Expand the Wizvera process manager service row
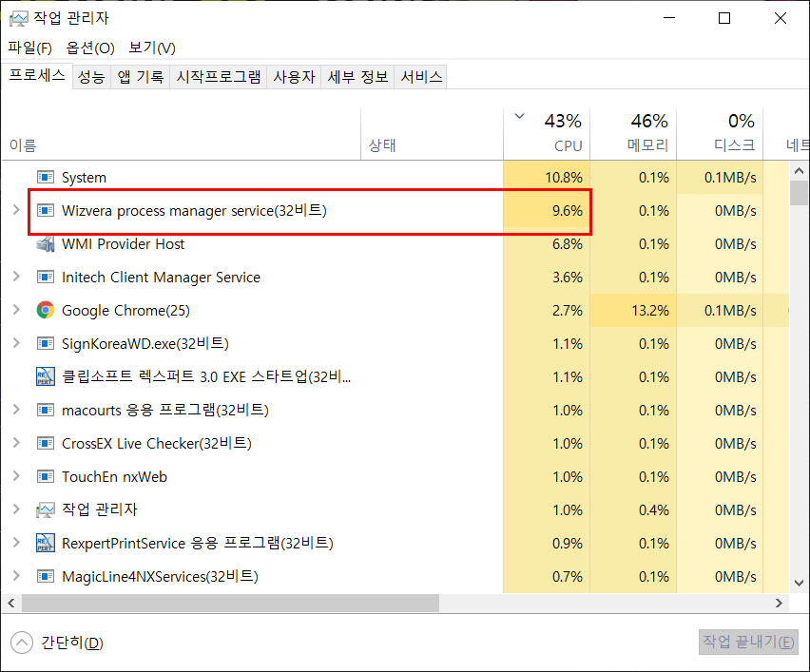The height and width of the screenshot is (672, 810). pos(16,210)
